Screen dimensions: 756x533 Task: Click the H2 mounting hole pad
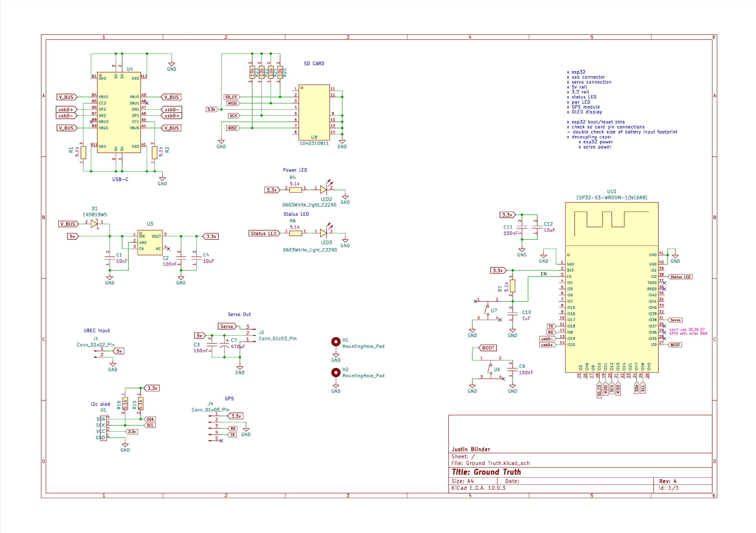click(336, 372)
